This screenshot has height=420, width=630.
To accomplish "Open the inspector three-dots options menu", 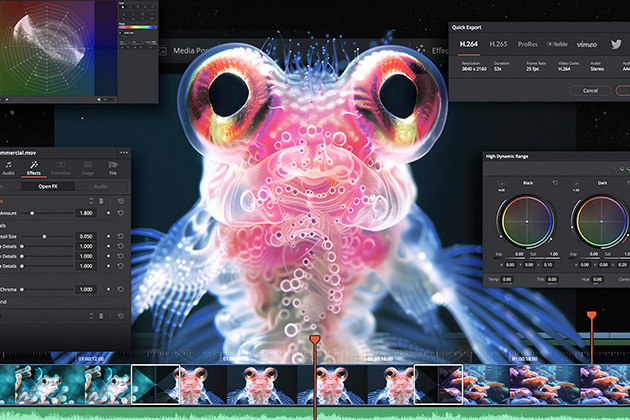I will 124,152.
